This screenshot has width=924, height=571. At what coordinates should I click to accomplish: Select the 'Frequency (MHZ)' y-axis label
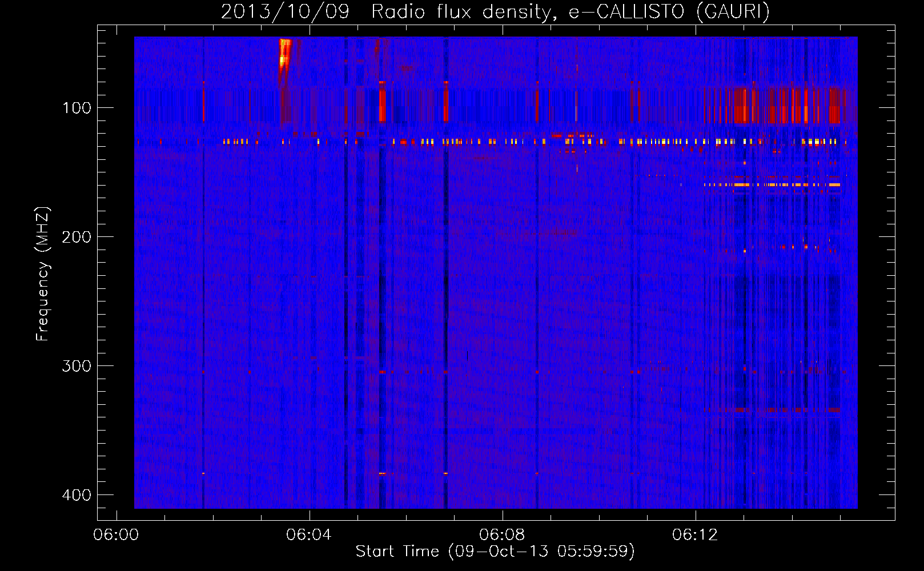[43, 274]
